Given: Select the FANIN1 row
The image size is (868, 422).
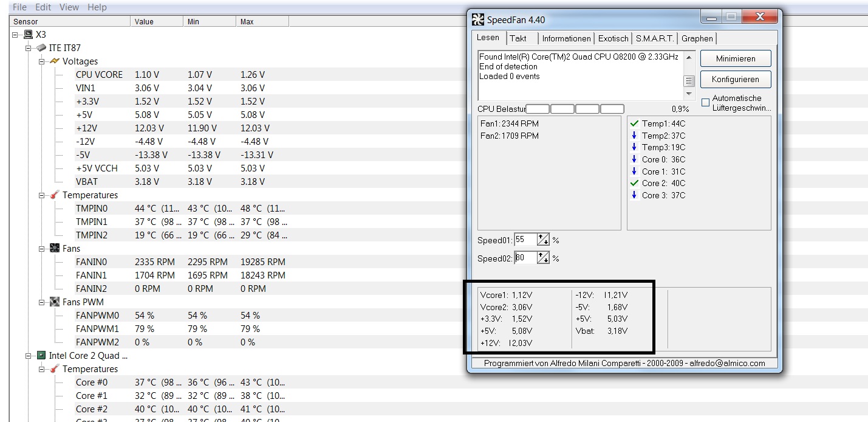Looking at the screenshot, I should click(x=180, y=275).
